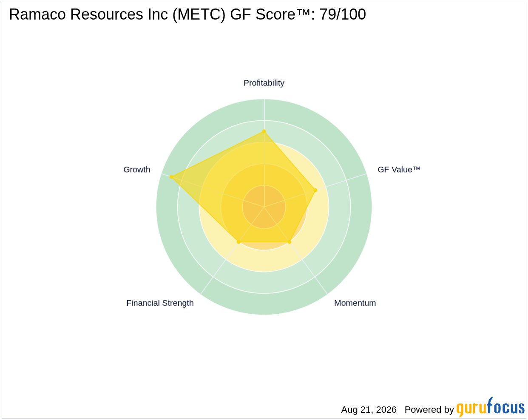Select the Profitability data point on radar
Image resolution: width=528 pixels, height=420 pixels.
tap(264, 131)
